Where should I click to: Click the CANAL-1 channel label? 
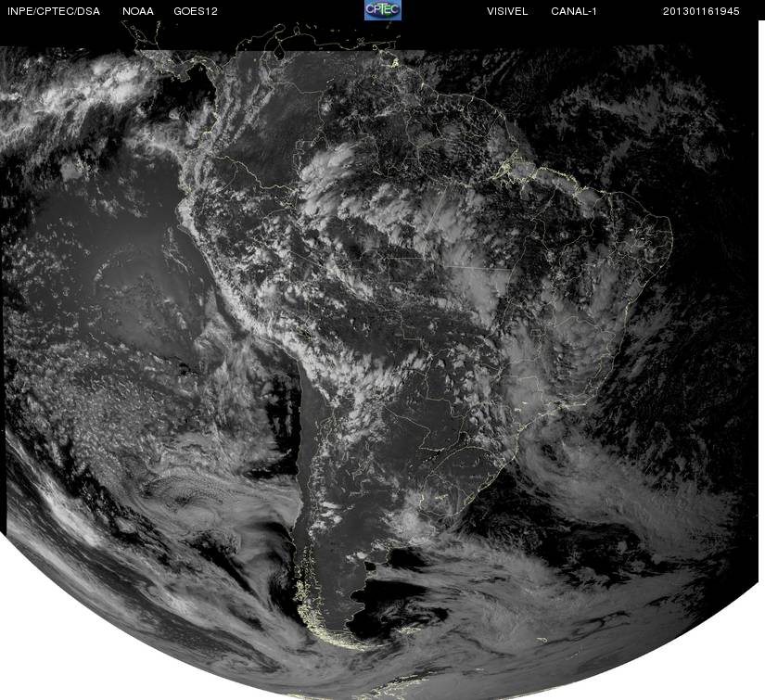(x=574, y=12)
